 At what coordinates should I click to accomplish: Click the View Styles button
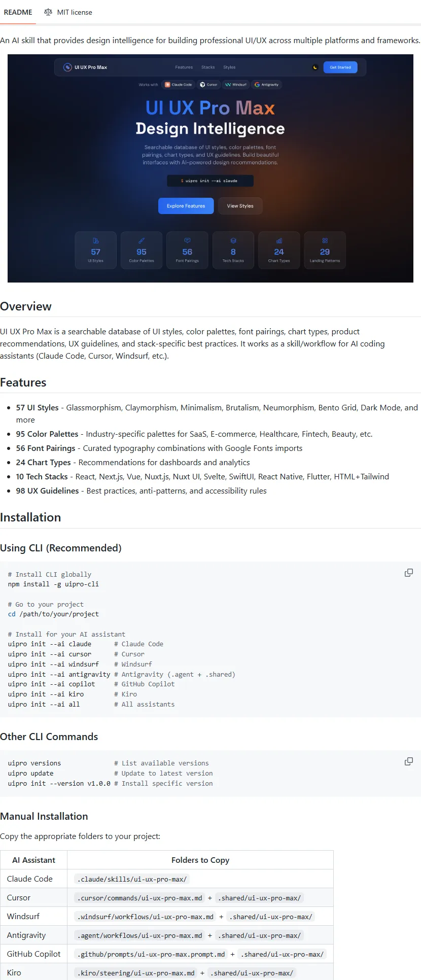240,206
